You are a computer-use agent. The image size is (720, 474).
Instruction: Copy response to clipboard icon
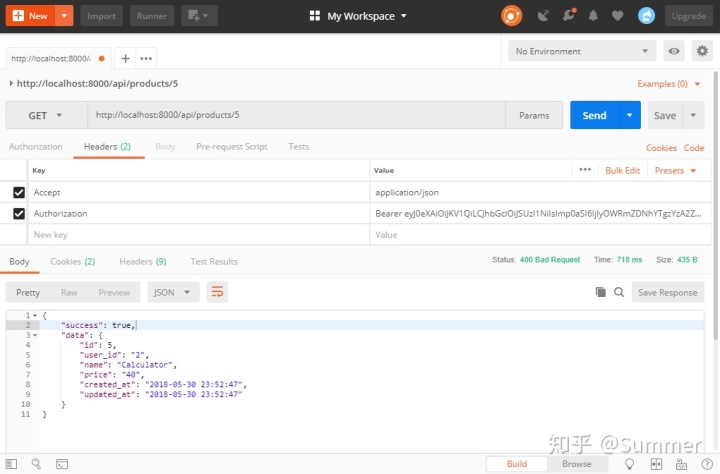coord(600,292)
